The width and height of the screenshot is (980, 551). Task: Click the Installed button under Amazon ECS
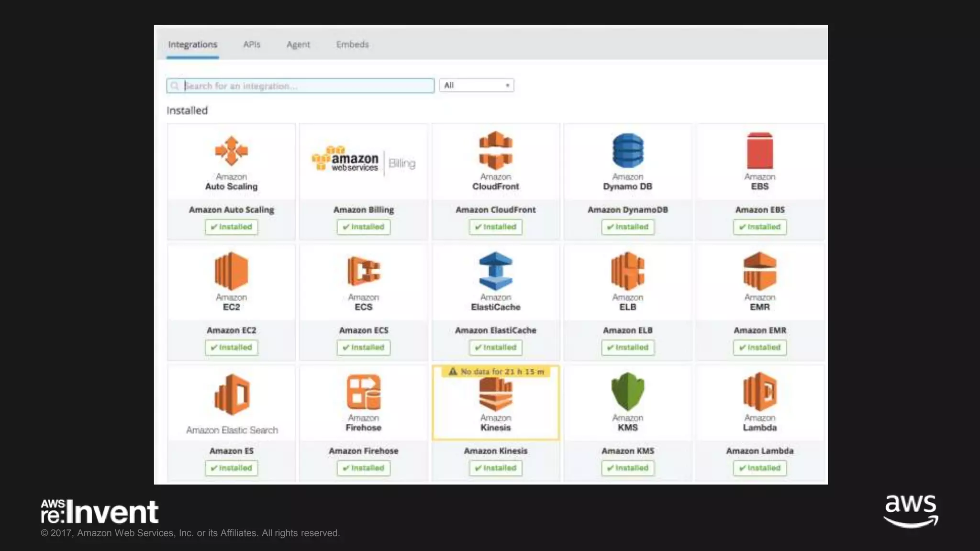[x=364, y=347]
